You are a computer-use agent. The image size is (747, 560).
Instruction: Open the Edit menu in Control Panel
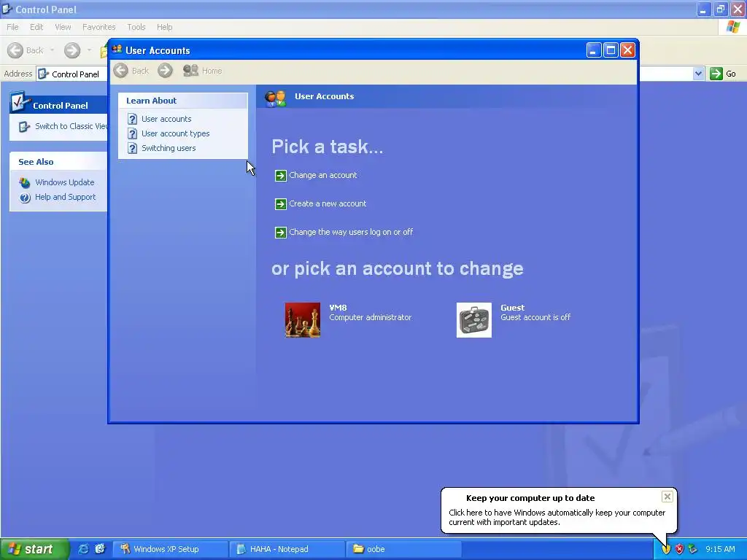point(36,27)
